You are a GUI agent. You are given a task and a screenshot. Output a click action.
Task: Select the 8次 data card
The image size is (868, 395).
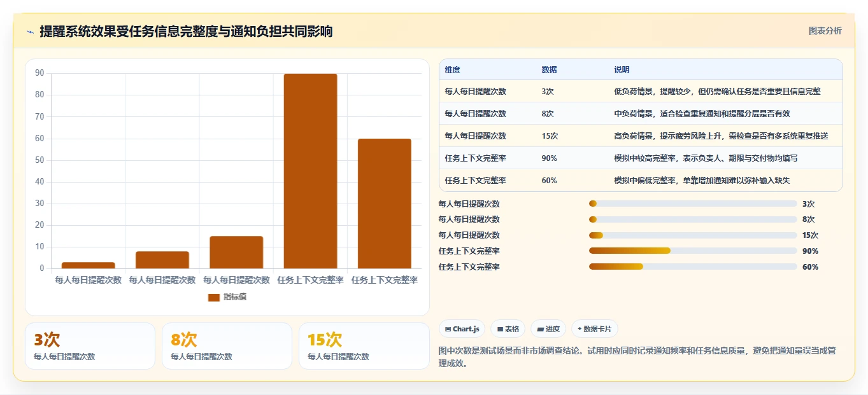coord(227,346)
